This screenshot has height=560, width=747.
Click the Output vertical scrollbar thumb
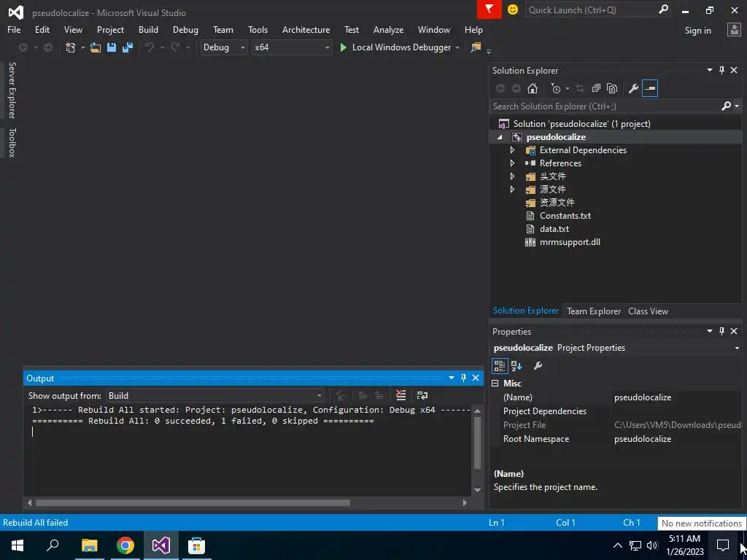[477, 443]
